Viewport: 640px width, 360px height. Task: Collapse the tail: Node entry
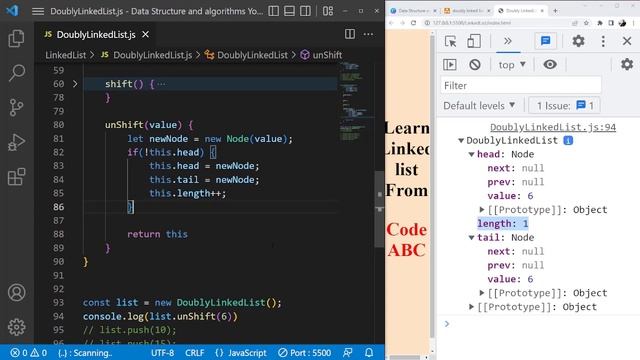pos(471,238)
